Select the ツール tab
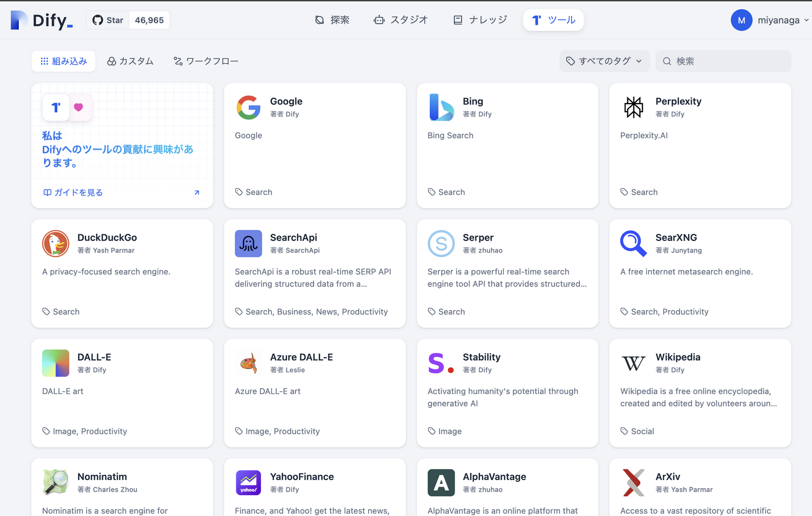812x516 pixels. coord(553,20)
